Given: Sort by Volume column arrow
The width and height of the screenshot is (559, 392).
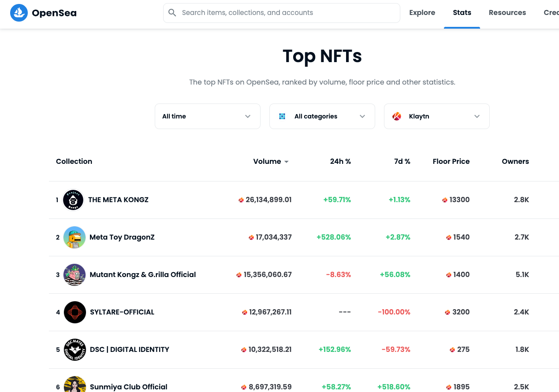Looking at the screenshot, I should pyautogui.click(x=287, y=162).
